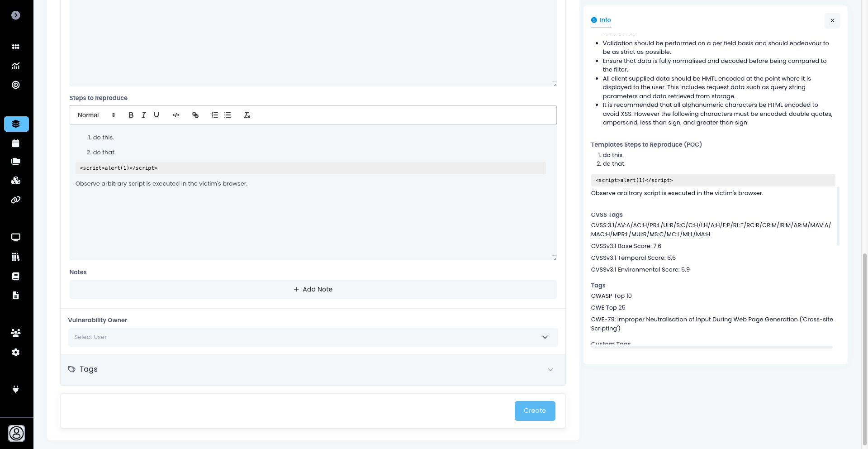The height and width of the screenshot is (449, 868).
Task: Click the clear formatting icon
Action: 247,115
